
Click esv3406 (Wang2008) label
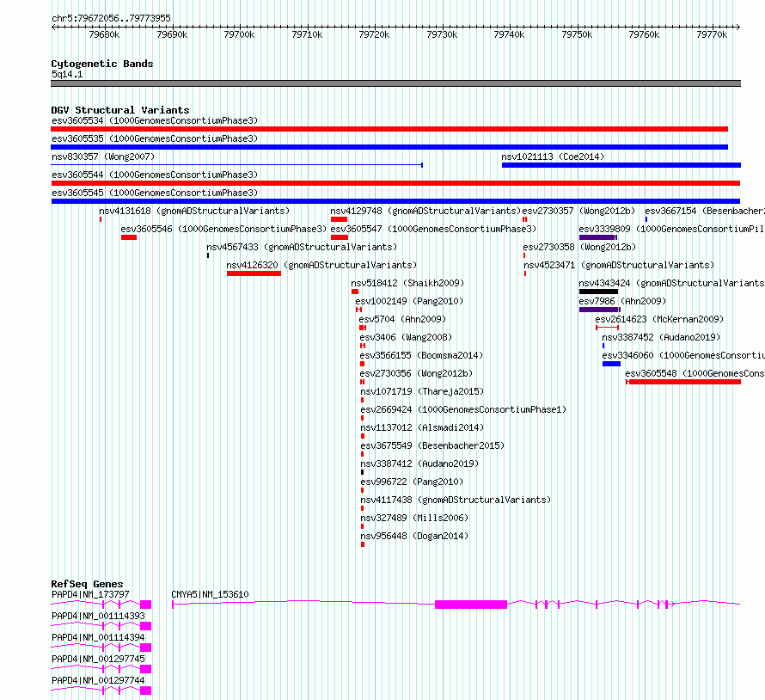click(406, 337)
